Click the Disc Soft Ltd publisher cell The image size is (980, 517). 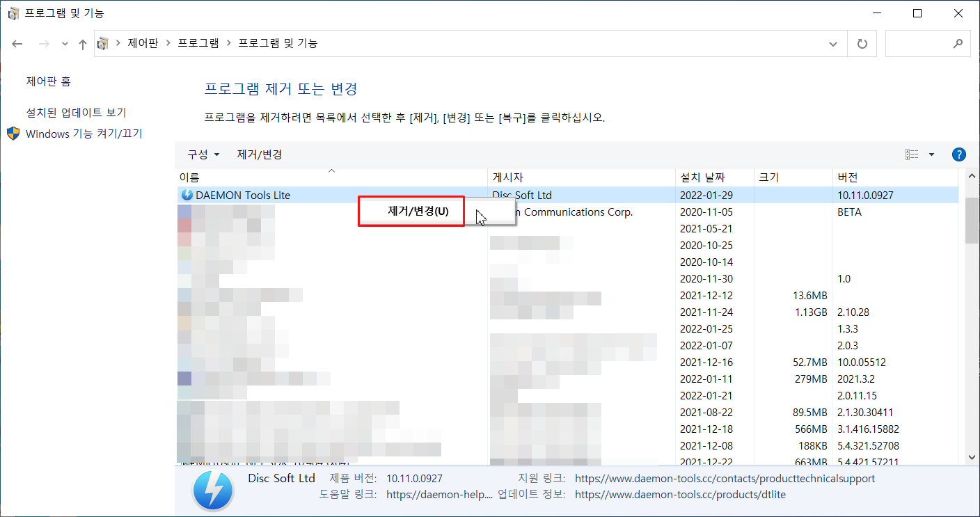click(x=521, y=196)
